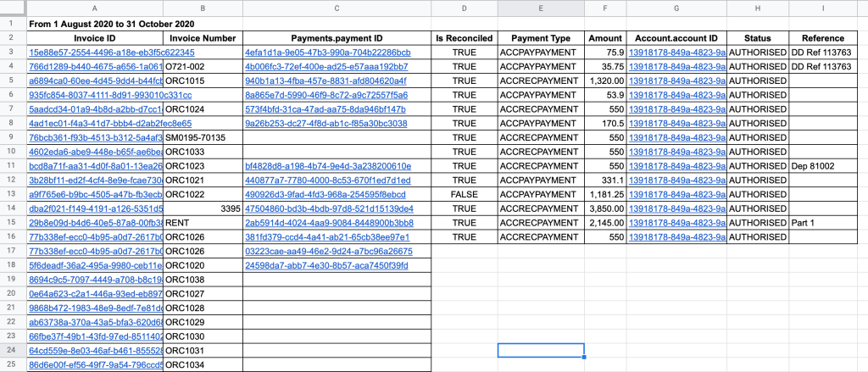
Task: Click invoice number cell "O721-002"
Action: coord(203,66)
